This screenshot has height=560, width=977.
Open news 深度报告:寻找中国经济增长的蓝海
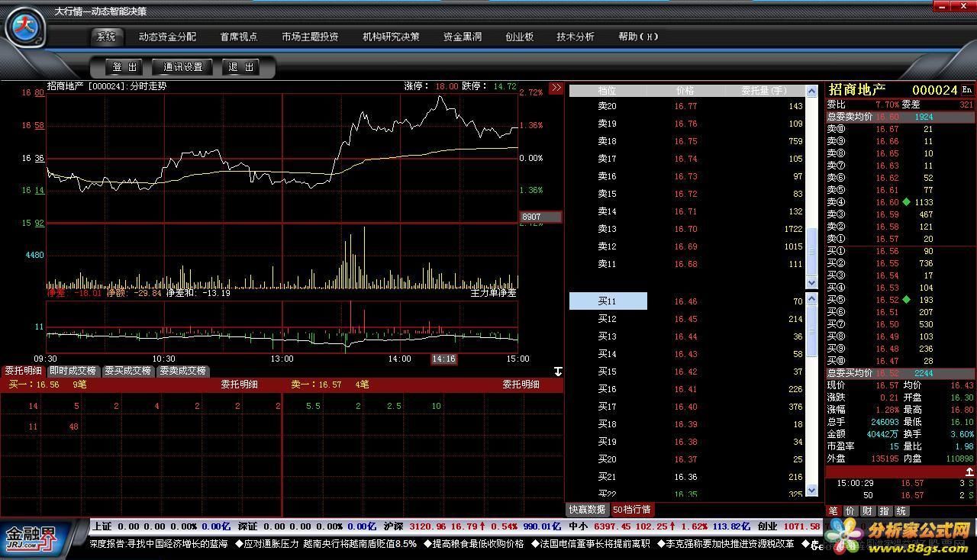pos(159,544)
